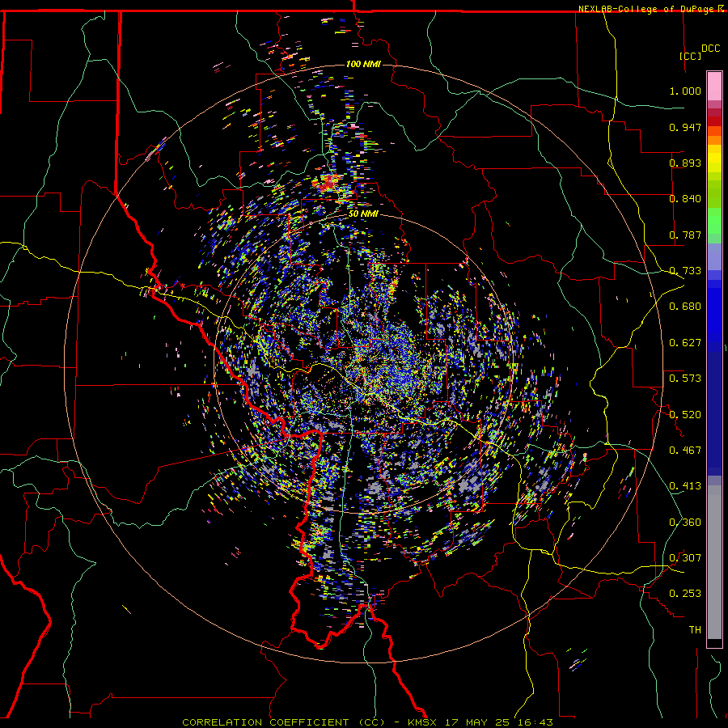Viewport: 728px width, 728px height.
Task: Click the 0.520 scale value
Action: (685, 415)
